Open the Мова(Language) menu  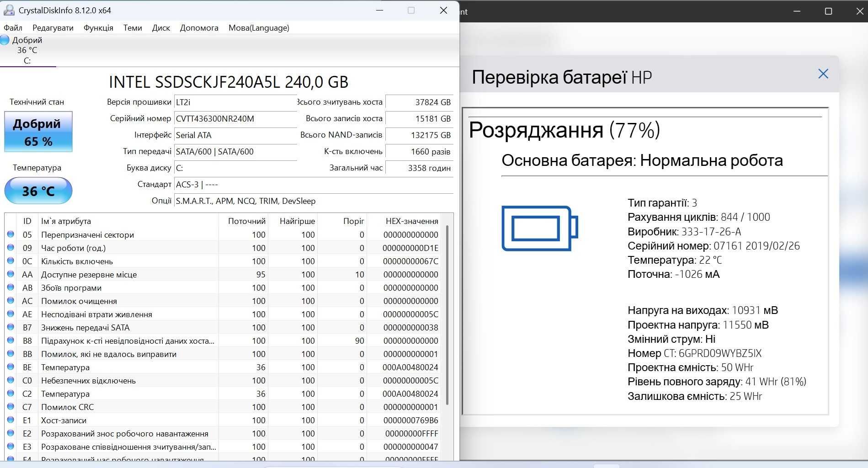click(x=259, y=28)
